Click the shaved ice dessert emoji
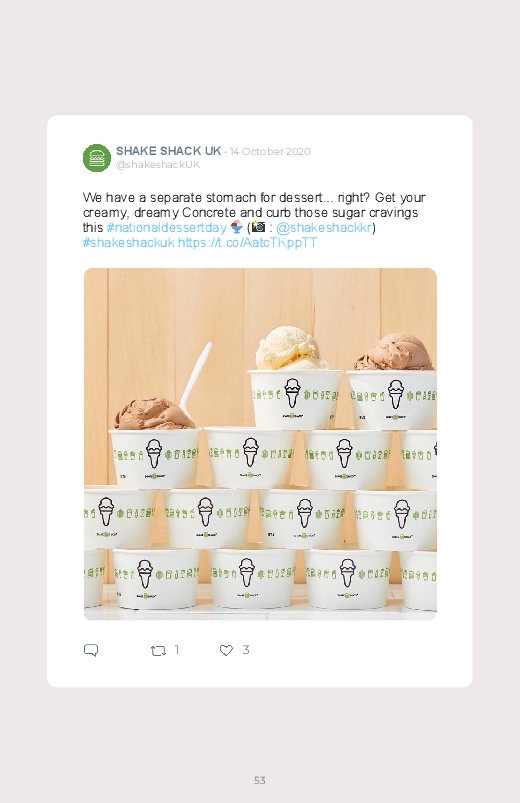This screenshot has width=520, height=803. coord(237,227)
